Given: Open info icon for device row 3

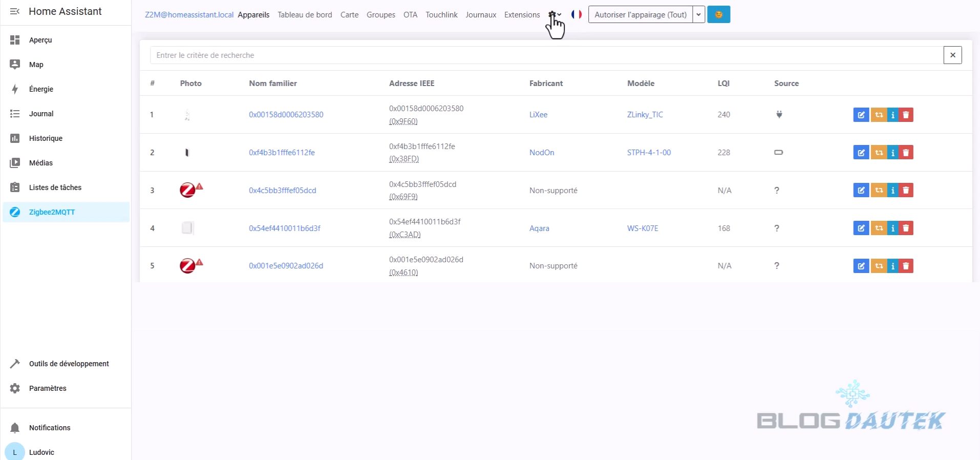Looking at the screenshot, I should click(892, 191).
